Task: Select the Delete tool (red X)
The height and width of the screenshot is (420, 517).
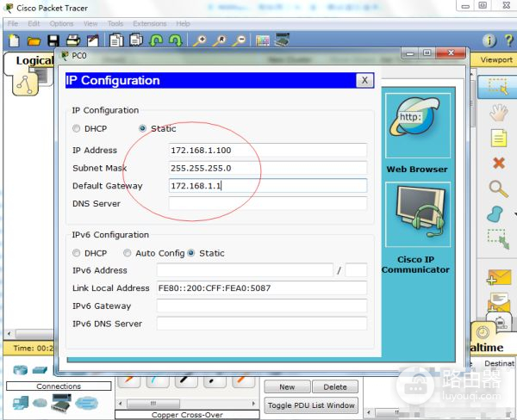Action: point(498,163)
